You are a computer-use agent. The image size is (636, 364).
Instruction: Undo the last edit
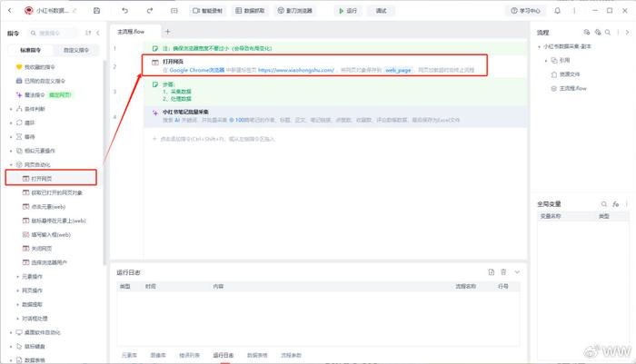tap(125, 11)
